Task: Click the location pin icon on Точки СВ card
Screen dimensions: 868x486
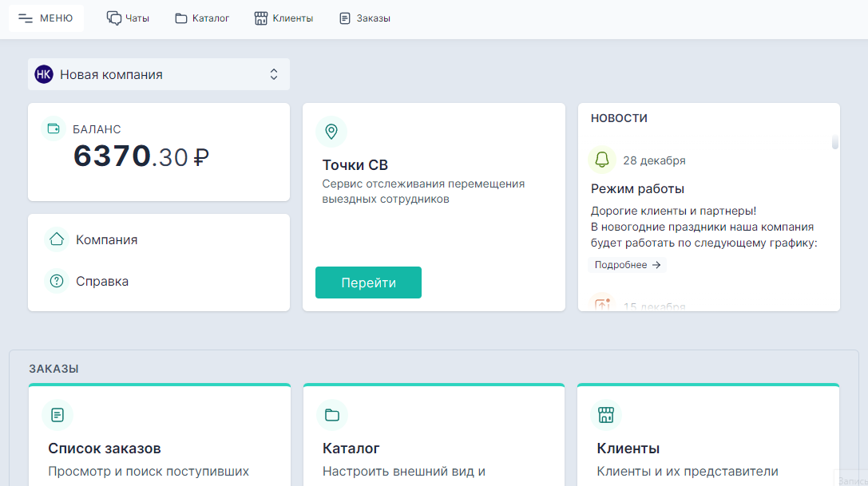Action: click(331, 131)
